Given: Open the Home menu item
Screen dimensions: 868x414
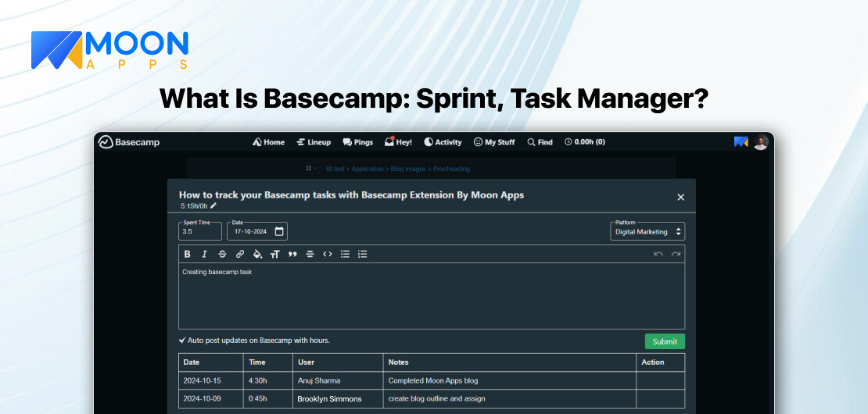Looking at the screenshot, I should coord(268,142).
